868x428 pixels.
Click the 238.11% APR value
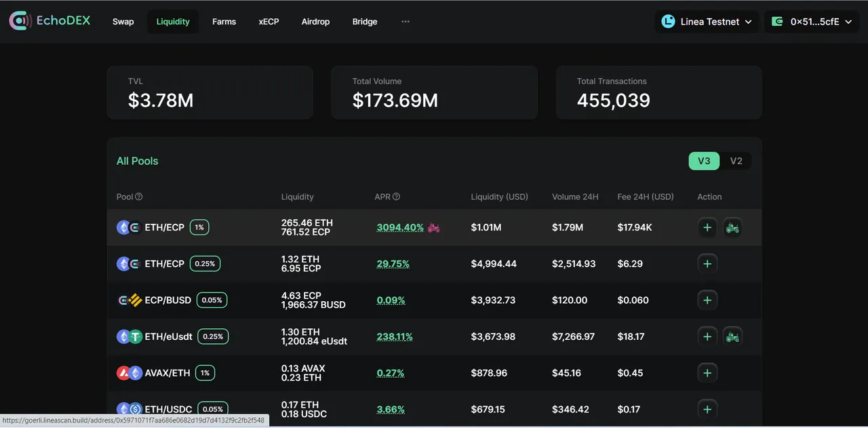pos(395,336)
